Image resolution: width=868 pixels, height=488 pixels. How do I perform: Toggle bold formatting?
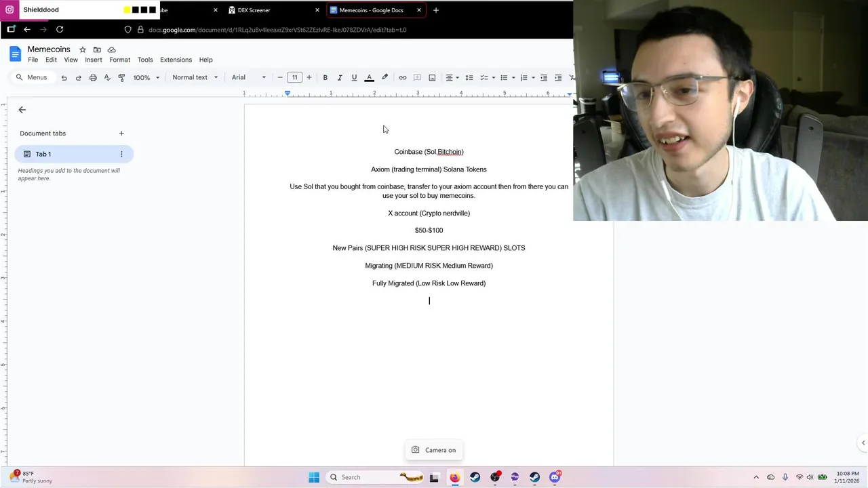point(325,77)
